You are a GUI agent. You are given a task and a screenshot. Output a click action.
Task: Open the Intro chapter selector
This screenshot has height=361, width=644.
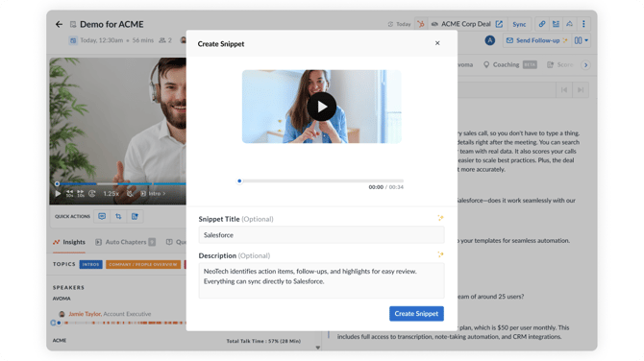[x=153, y=193]
